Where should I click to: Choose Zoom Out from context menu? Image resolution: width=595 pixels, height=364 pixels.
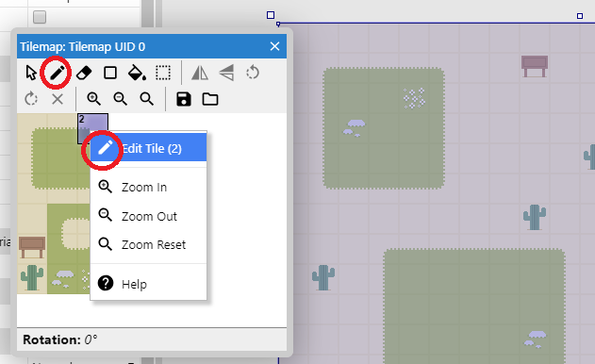click(x=148, y=216)
